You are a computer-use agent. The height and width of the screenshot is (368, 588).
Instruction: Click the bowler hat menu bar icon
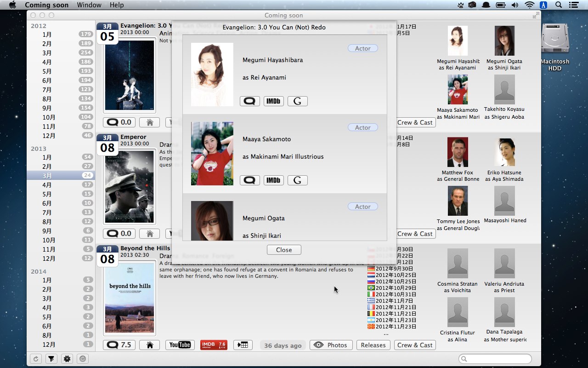486,5
